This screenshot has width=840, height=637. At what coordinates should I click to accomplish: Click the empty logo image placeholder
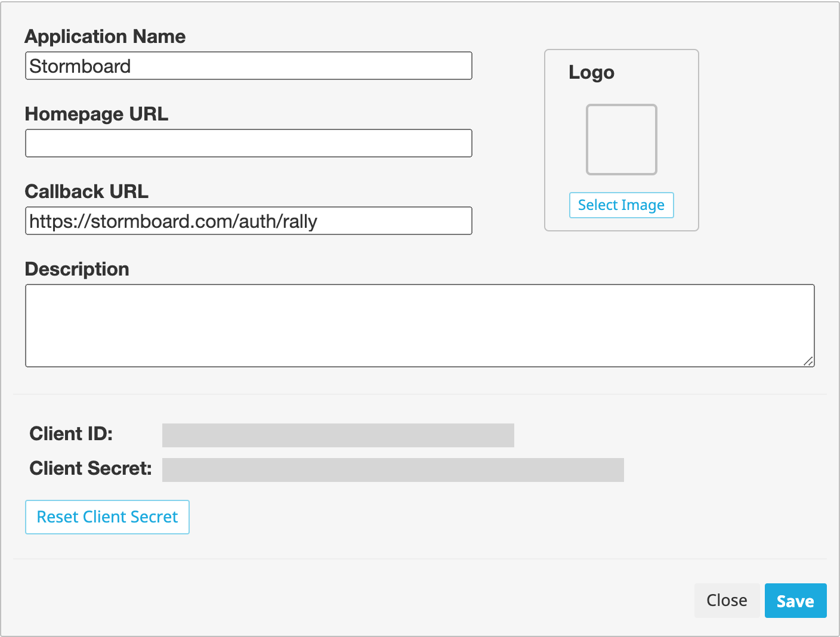point(621,140)
